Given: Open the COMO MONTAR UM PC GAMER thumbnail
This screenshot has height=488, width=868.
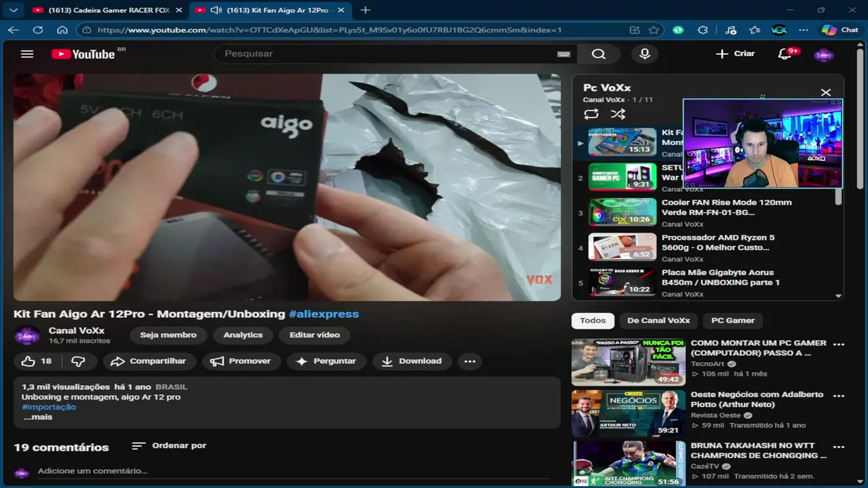Looking at the screenshot, I should click(629, 362).
